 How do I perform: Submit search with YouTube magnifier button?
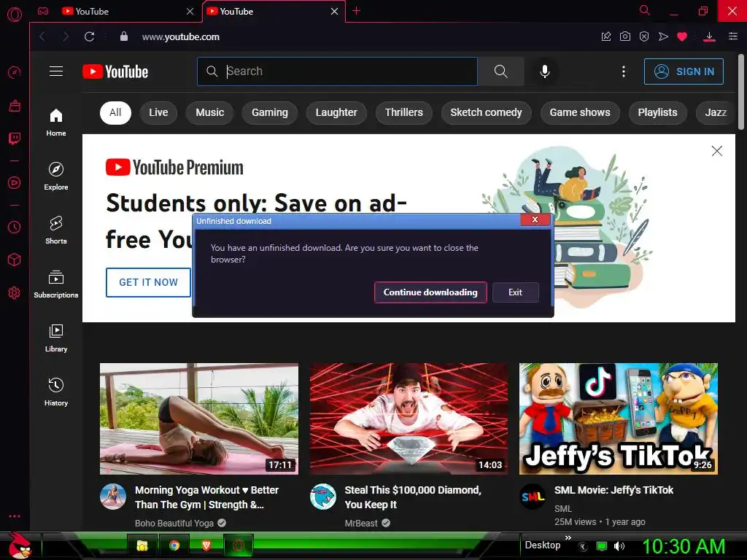(x=500, y=71)
